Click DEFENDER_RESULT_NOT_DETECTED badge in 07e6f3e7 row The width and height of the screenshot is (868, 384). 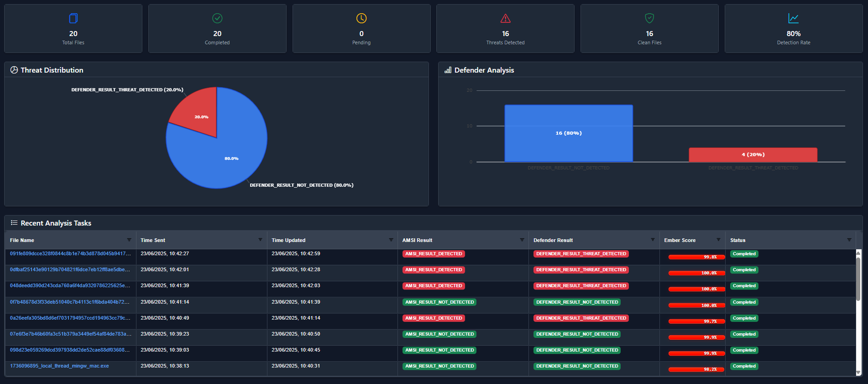[577, 334]
